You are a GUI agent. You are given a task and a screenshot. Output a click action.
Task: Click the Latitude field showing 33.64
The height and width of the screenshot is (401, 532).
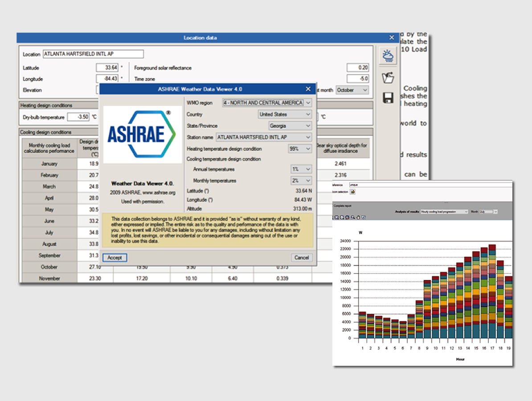point(107,68)
